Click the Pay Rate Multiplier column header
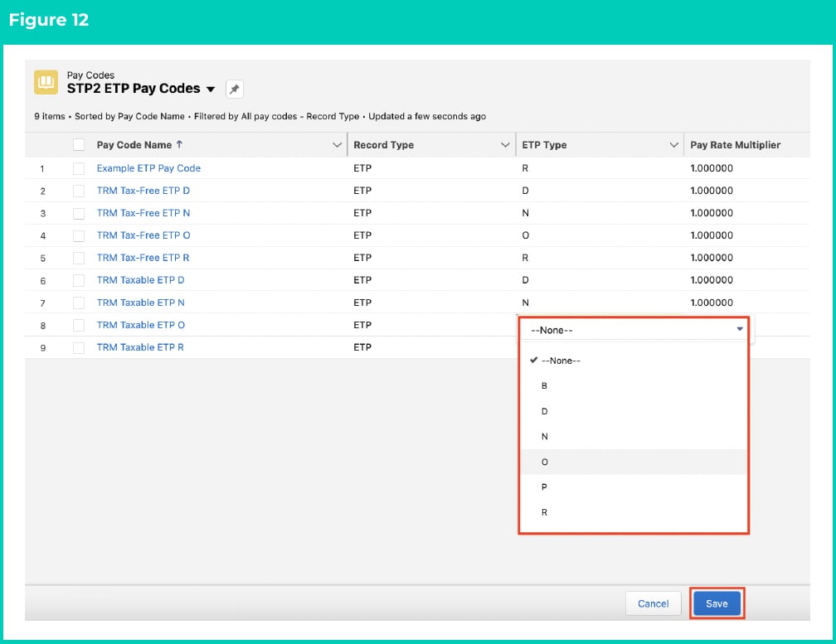This screenshot has height=644, width=836. click(x=735, y=145)
